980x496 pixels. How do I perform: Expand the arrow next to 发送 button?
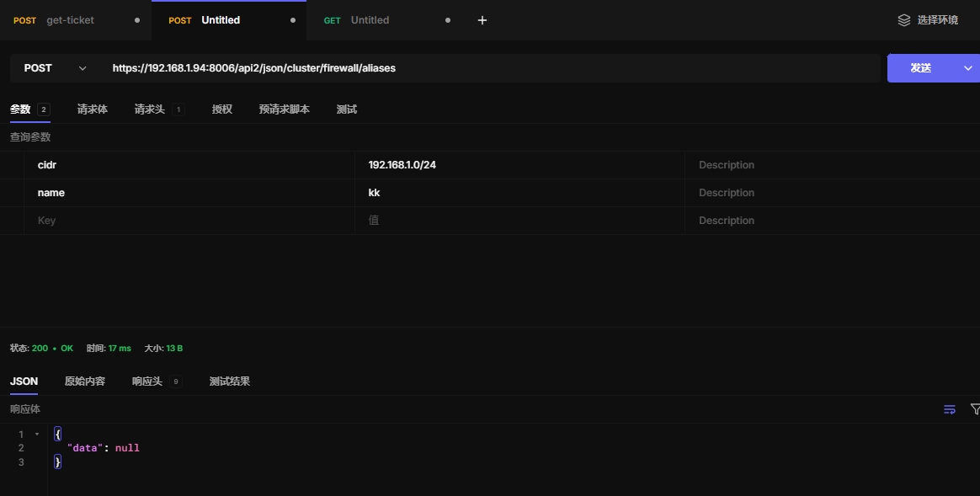tap(967, 68)
